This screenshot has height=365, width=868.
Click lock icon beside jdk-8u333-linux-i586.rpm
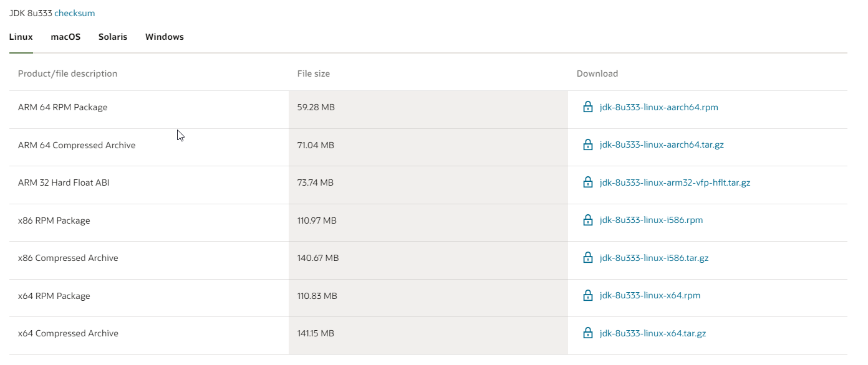click(x=587, y=220)
